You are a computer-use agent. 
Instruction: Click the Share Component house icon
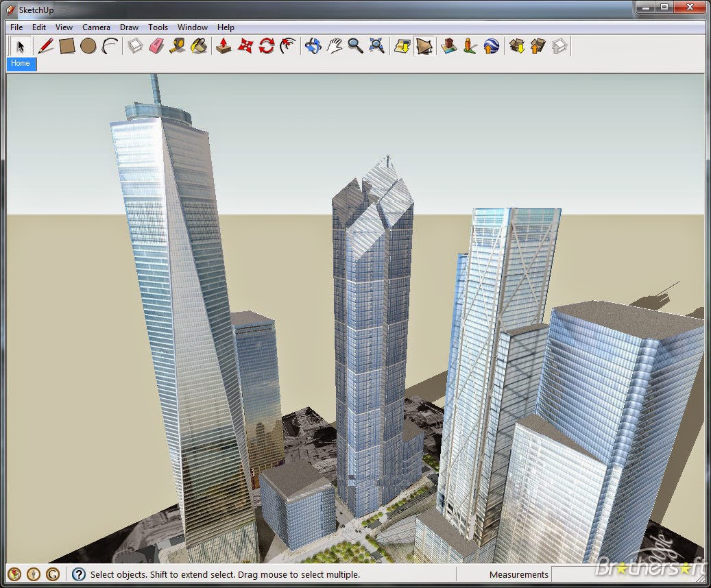click(559, 46)
